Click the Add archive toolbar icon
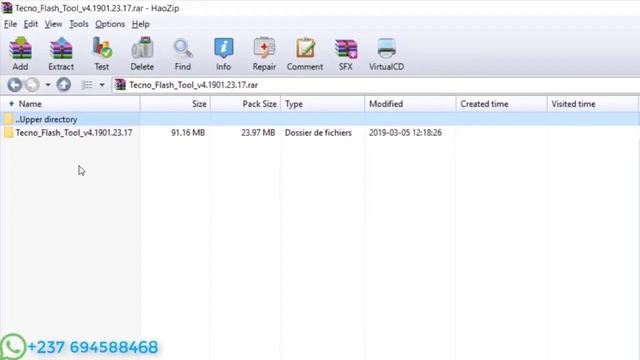 pyautogui.click(x=20, y=53)
